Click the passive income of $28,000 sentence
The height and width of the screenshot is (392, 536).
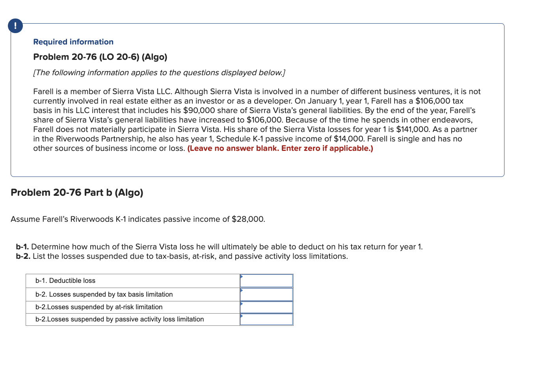tap(138, 219)
